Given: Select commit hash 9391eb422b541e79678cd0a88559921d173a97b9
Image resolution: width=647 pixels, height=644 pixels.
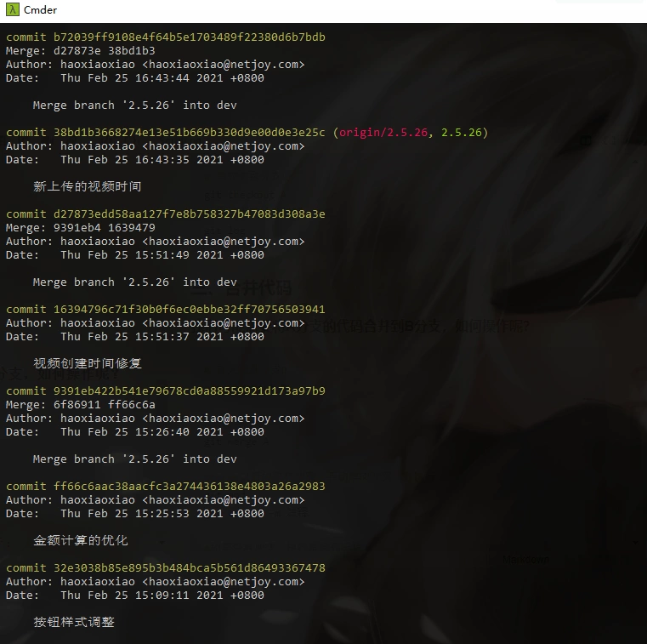Looking at the screenshot, I should pyautogui.click(x=190, y=391).
